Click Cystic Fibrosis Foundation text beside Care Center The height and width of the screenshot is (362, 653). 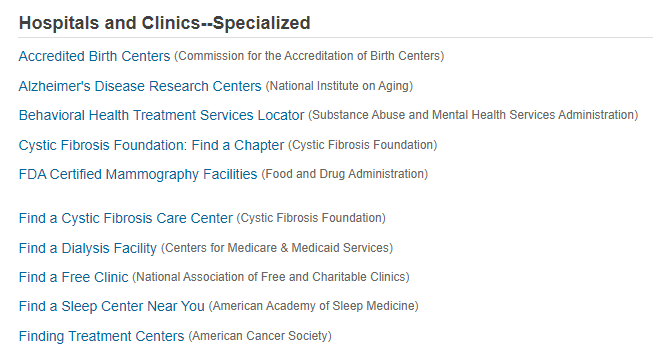[311, 218]
